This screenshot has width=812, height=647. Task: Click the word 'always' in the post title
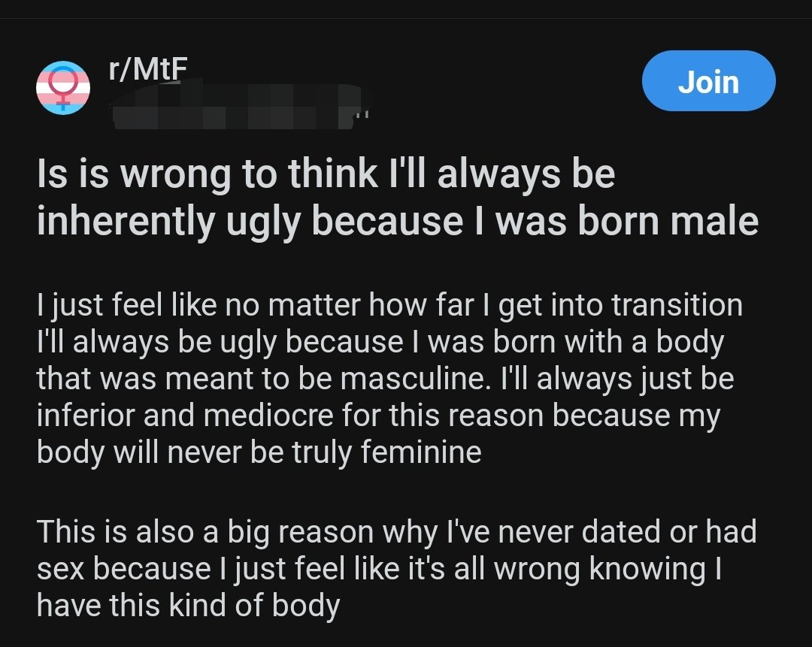tap(499, 173)
